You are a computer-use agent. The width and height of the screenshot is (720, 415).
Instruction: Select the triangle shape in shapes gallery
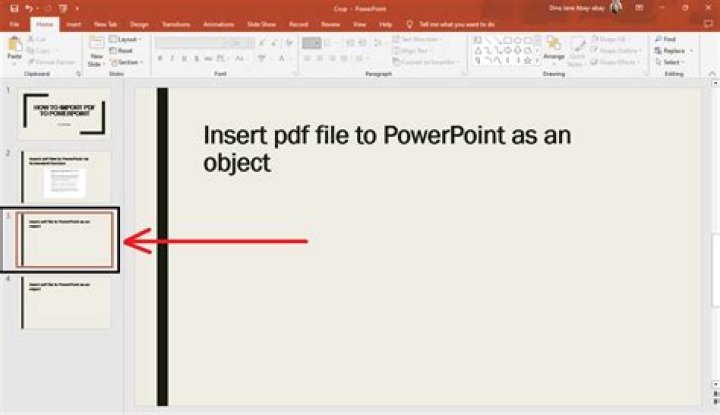(x=478, y=50)
